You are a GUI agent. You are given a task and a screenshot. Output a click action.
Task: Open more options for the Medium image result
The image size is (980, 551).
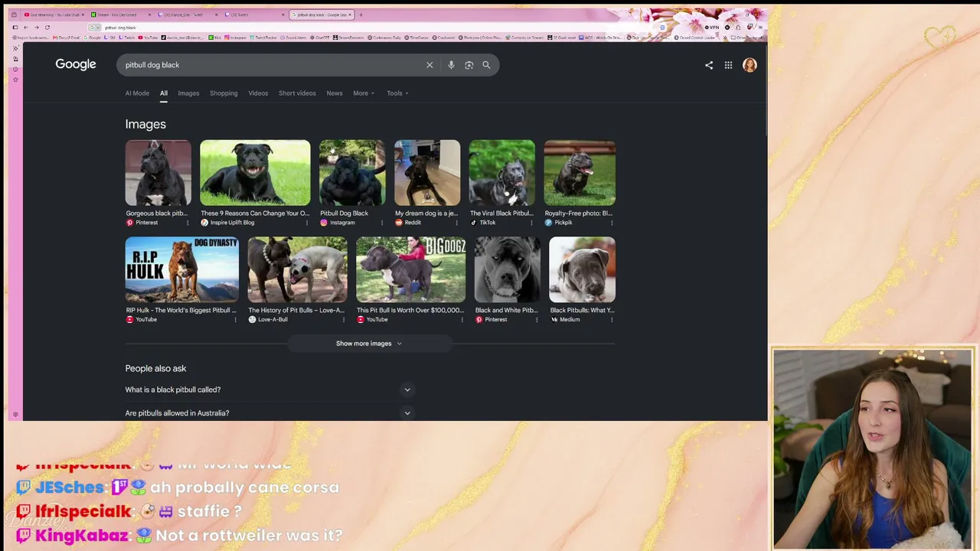click(x=612, y=320)
